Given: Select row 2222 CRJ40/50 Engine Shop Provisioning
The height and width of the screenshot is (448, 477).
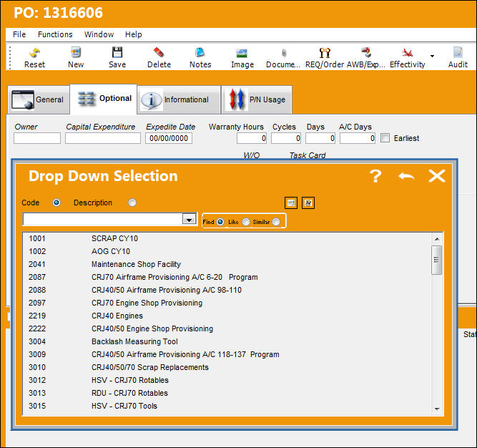Looking at the screenshot, I should pos(227,328).
